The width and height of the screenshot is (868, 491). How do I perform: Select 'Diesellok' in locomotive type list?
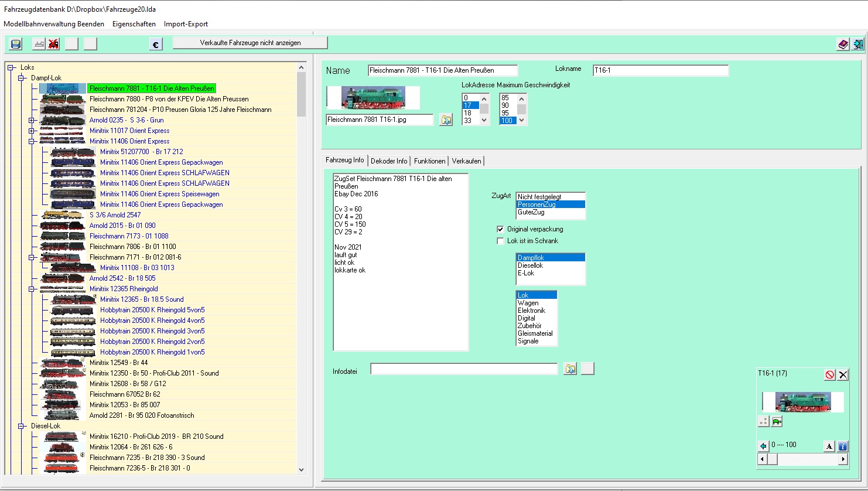551,265
